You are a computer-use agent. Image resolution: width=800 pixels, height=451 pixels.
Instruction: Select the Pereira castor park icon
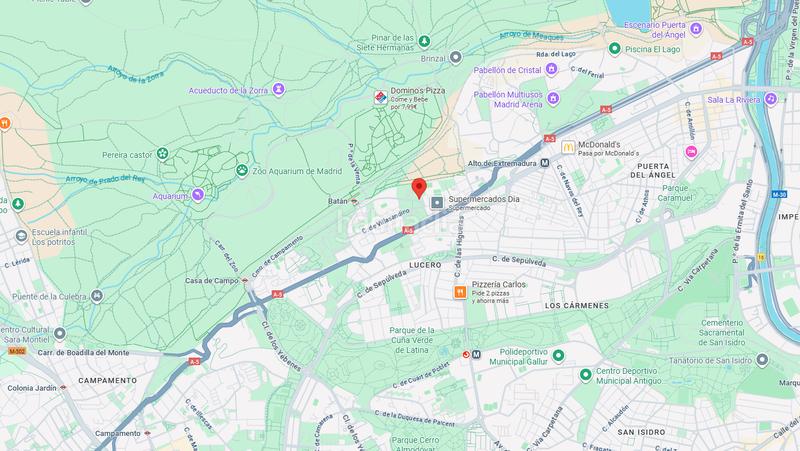click(x=162, y=154)
